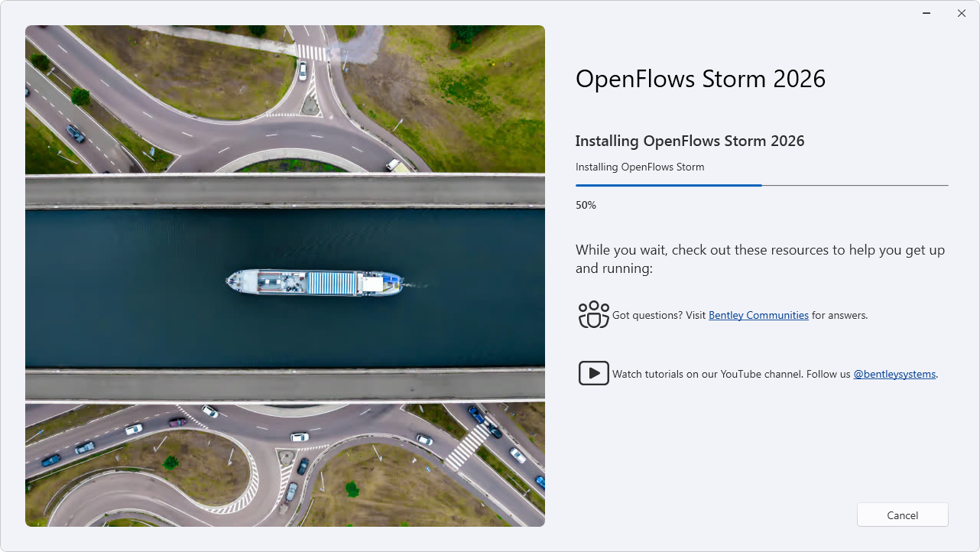
Task: Close the installer window
Action: click(x=962, y=13)
